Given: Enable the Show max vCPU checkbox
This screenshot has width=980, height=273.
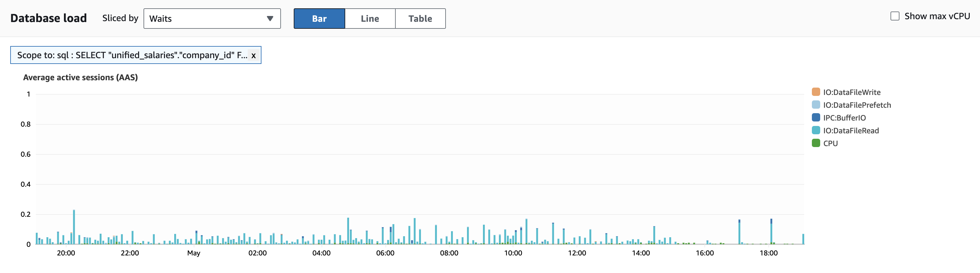Looking at the screenshot, I should [x=895, y=16].
